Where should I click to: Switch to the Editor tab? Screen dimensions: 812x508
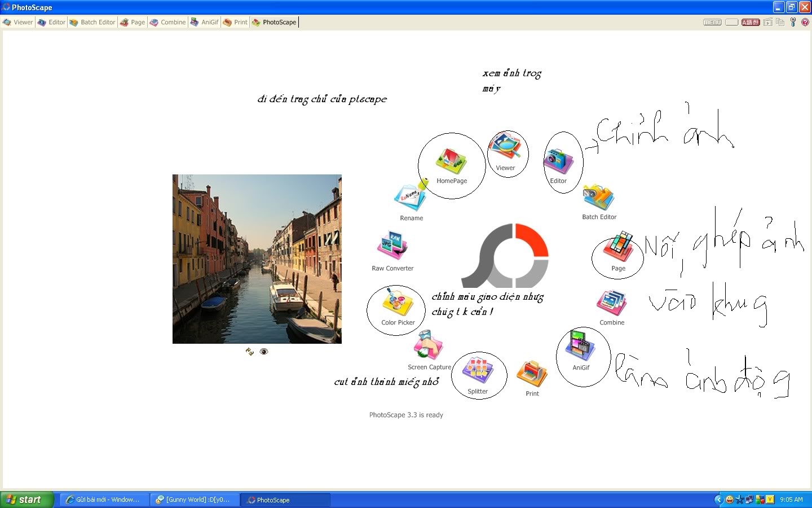(x=51, y=22)
